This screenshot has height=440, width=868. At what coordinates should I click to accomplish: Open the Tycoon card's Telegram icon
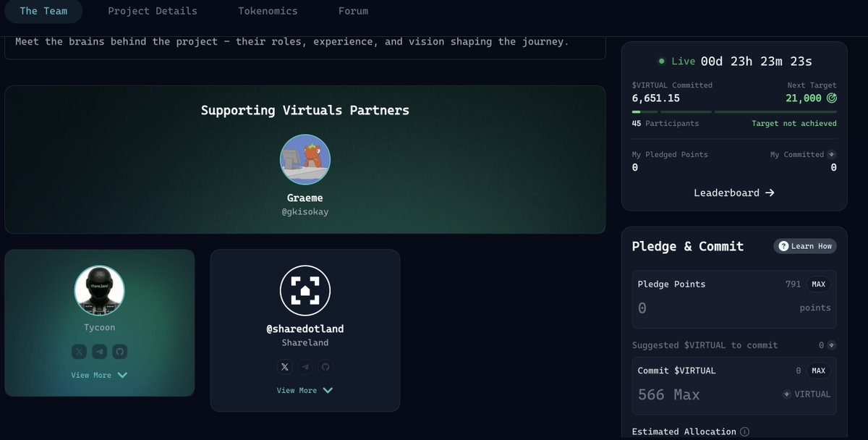(x=100, y=352)
